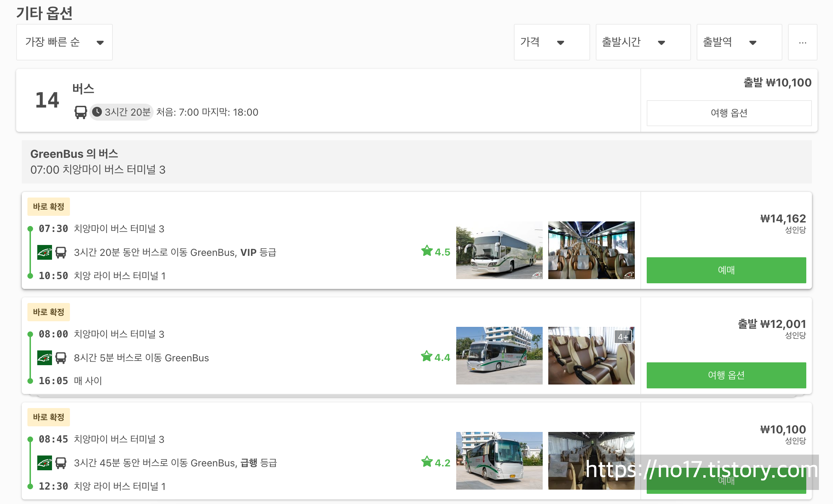
Task: Click the bus icon on the 08:00 trip
Action: tap(61, 358)
